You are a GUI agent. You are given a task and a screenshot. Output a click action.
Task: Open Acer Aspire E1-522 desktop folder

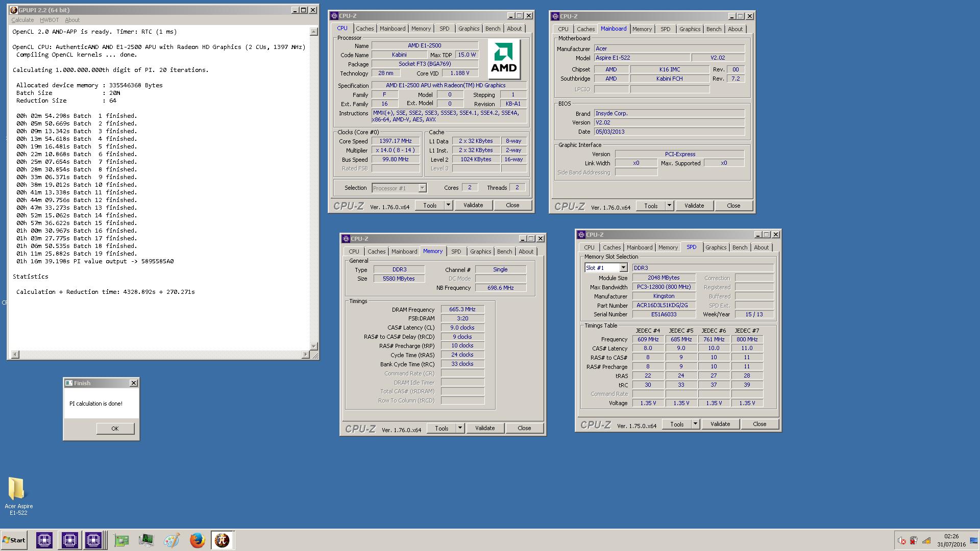point(18,496)
